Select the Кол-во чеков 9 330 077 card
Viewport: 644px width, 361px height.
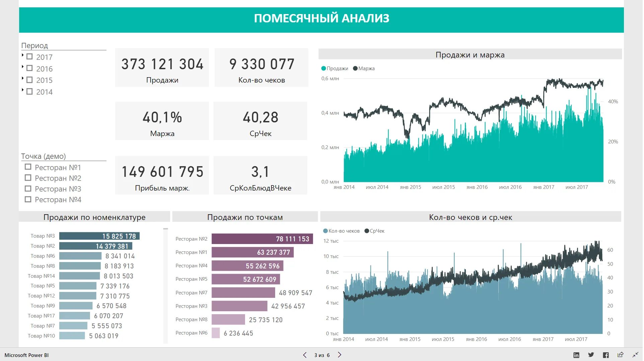pos(262,68)
